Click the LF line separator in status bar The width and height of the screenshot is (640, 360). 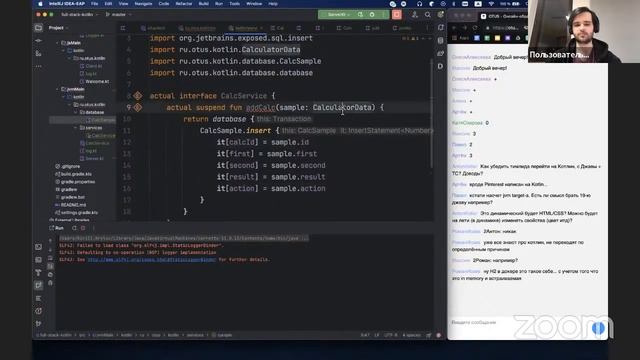pyautogui.click(x=376, y=335)
